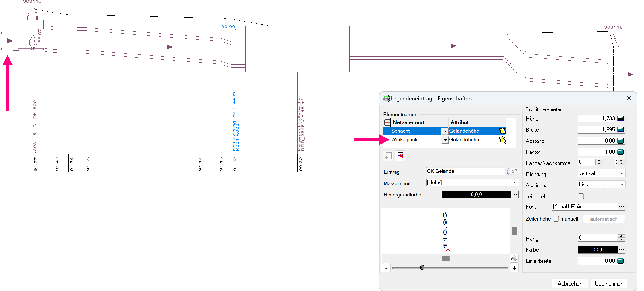
Task: Open Hintergrundfarbe color picker via ellipsis
Action: click(x=514, y=195)
